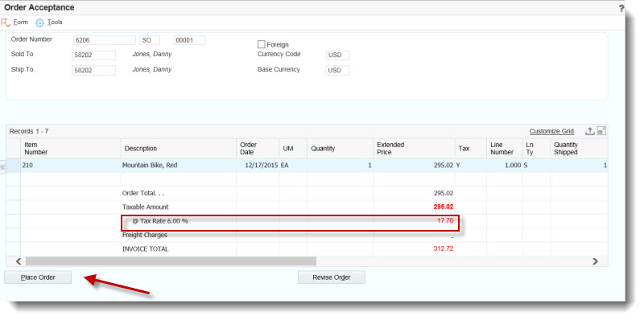Click the Base Currency field
The image size is (644, 320).
click(337, 71)
